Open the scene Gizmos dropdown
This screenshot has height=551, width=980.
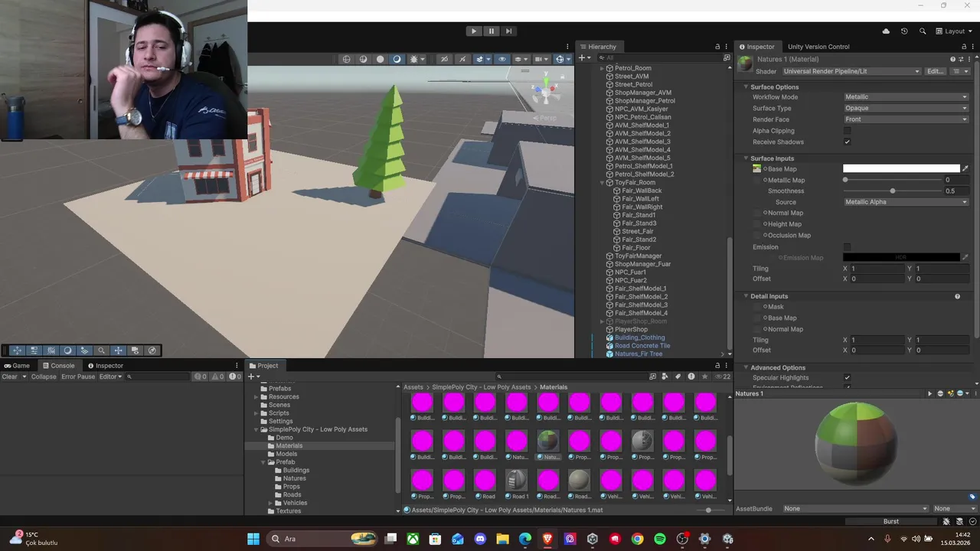pos(562,59)
